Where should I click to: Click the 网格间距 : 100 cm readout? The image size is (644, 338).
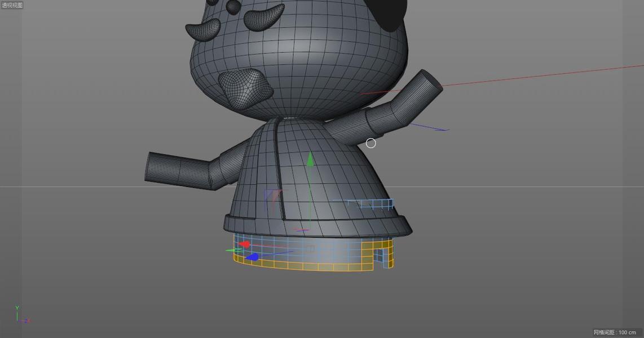point(615,332)
